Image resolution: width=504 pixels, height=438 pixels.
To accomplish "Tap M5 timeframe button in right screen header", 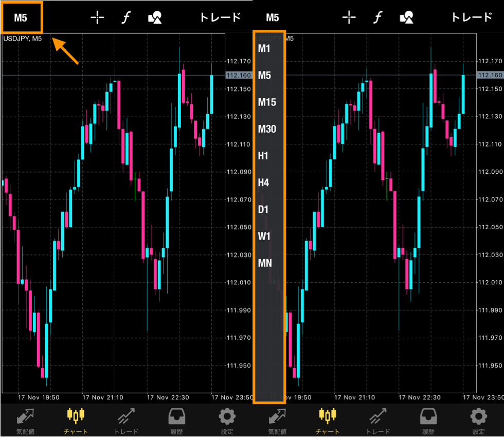I will [273, 17].
